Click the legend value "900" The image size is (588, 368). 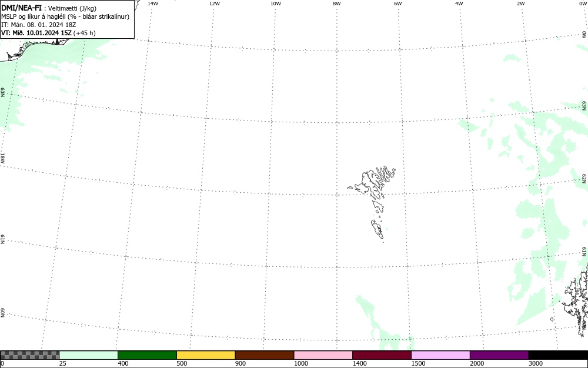[x=240, y=363]
